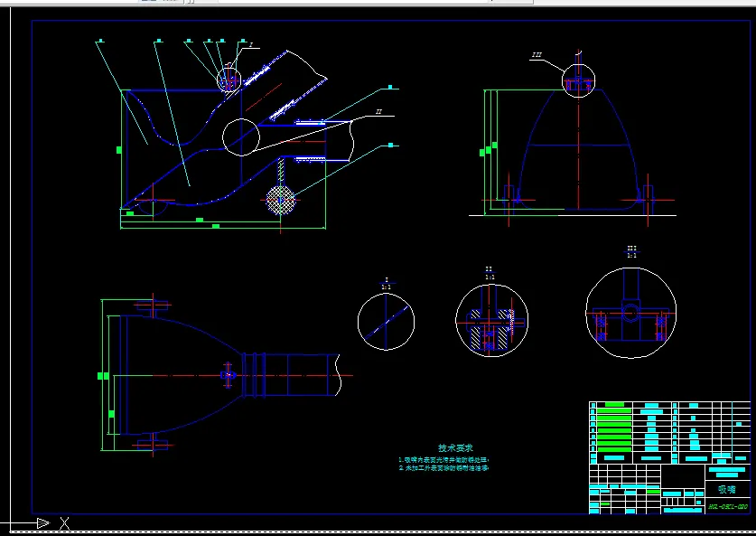Click the leader label II in side view
The width and height of the screenshot is (756, 536).
click(379, 112)
